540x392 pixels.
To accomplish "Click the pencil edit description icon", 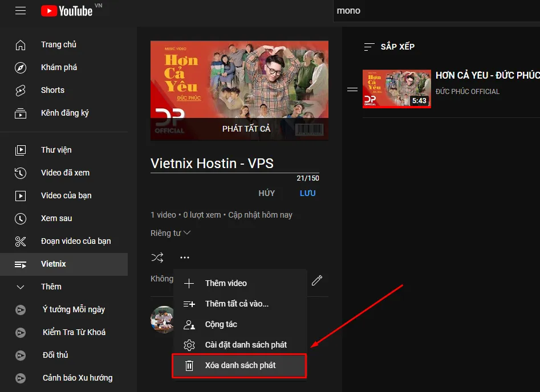I will pyautogui.click(x=317, y=280).
